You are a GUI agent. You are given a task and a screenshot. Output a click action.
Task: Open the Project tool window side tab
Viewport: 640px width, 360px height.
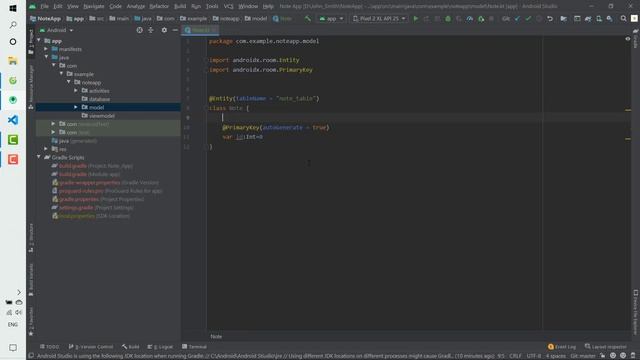pos(31,42)
